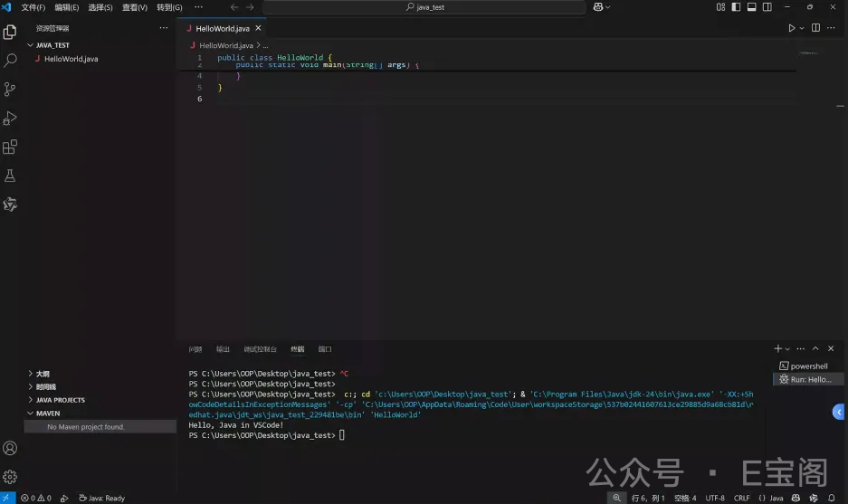Open Run and Debug view
Image resolution: width=848 pixels, height=504 pixels.
[11, 118]
